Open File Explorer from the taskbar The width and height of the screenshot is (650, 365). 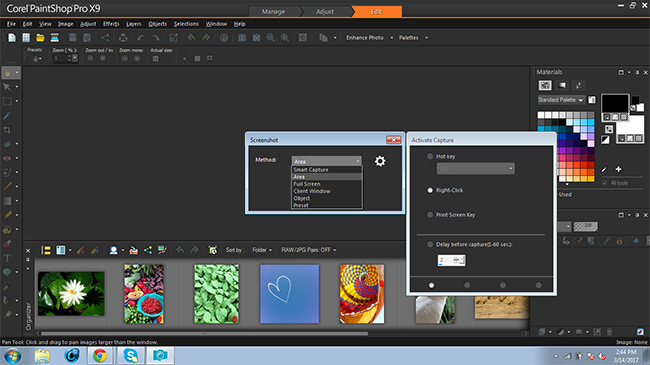point(42,355)
